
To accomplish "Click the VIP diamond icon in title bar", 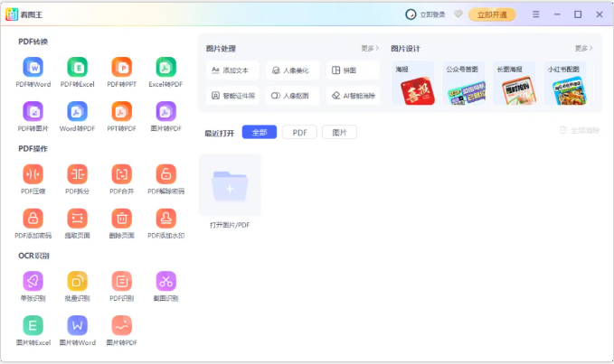I will point(458,14).
